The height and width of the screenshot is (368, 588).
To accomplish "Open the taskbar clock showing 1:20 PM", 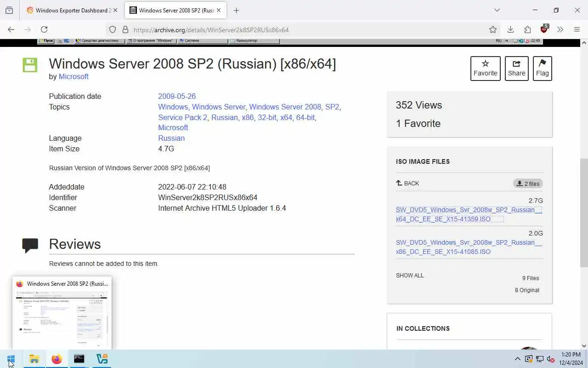I will pyautogui.click(x=571, y=358).
